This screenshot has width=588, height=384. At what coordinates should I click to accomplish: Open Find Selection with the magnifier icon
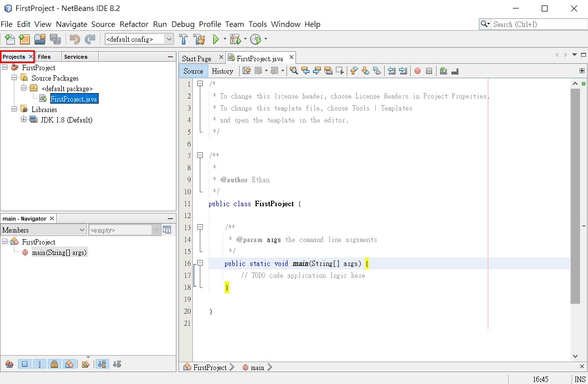294,71
